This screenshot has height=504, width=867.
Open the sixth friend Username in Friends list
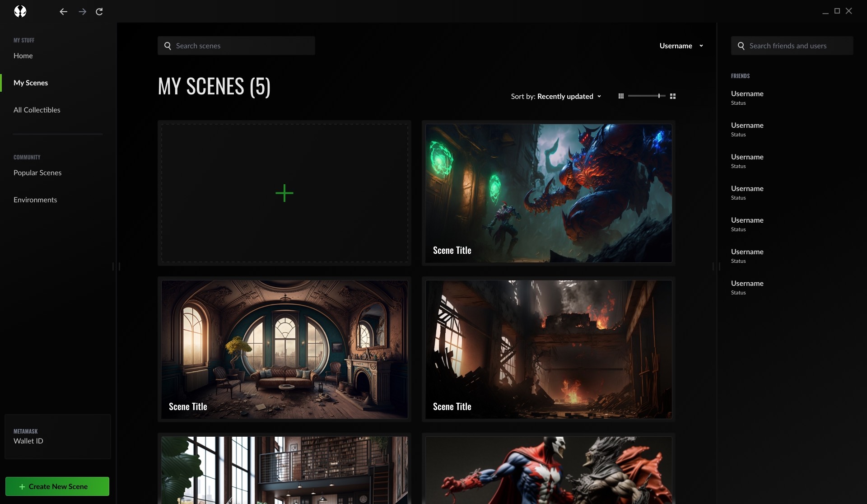(x=747, y=252)
